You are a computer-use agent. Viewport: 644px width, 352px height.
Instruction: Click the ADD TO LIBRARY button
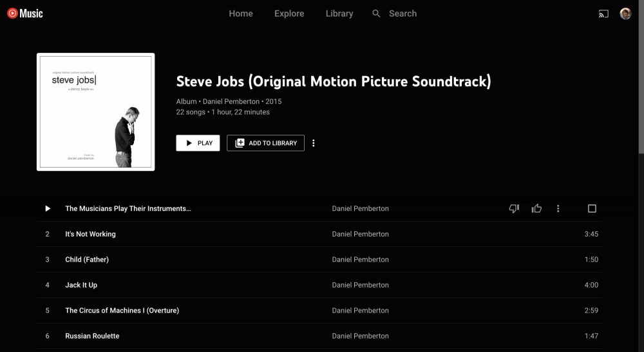[265, 143]
